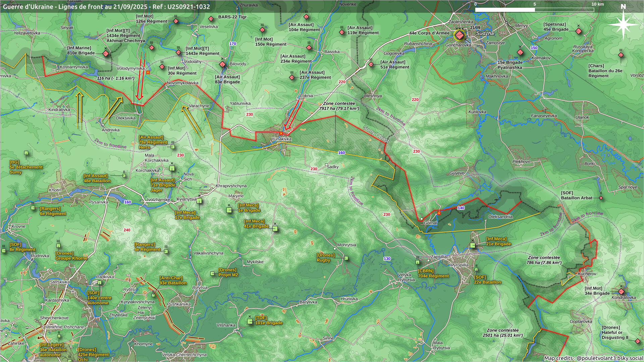The image size is (644, 362).
Task: Click the map title reference U250921-1032
Action: tap(188, 6)
